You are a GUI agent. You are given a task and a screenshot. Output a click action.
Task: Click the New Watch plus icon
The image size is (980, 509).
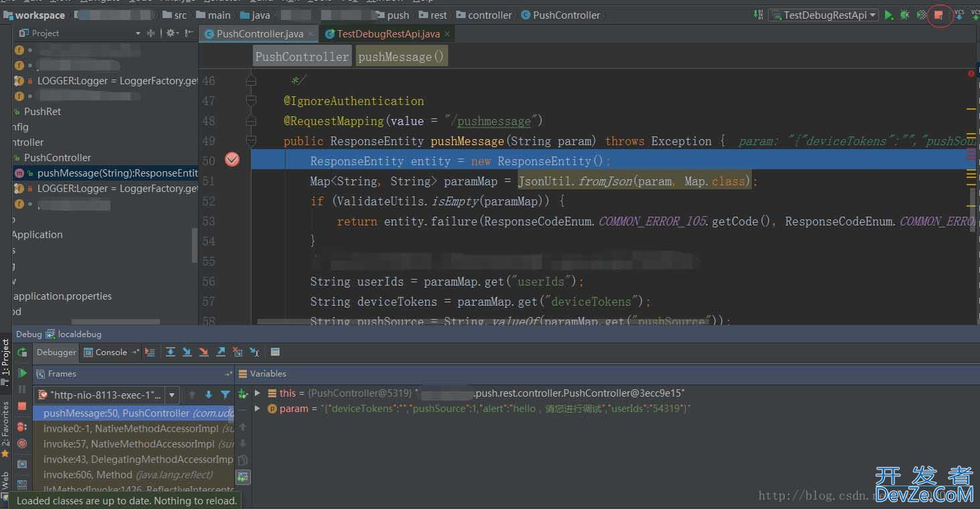[243, 395]
